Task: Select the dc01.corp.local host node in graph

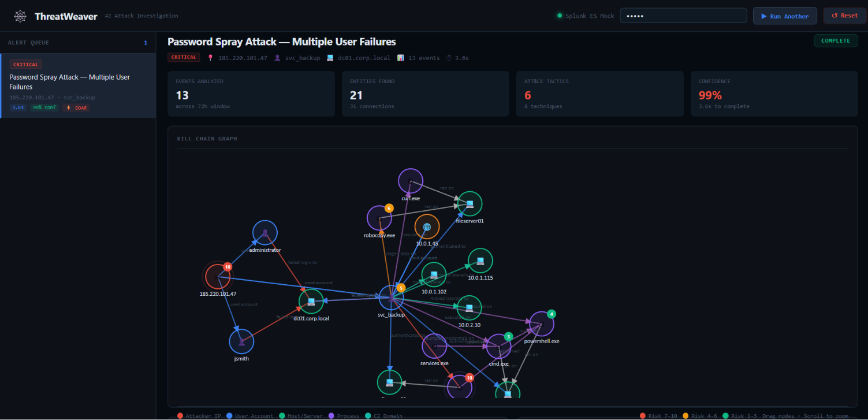Action: click(311, 301)
